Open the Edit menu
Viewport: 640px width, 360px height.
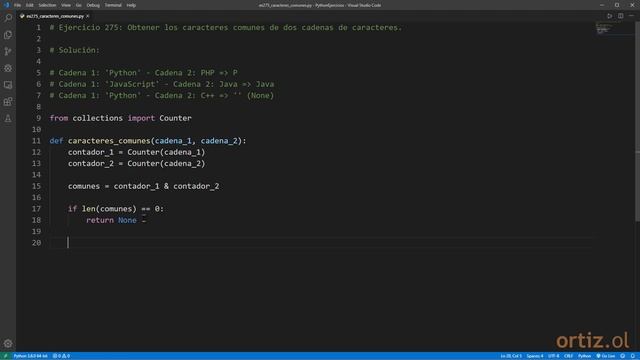point(29,5)
